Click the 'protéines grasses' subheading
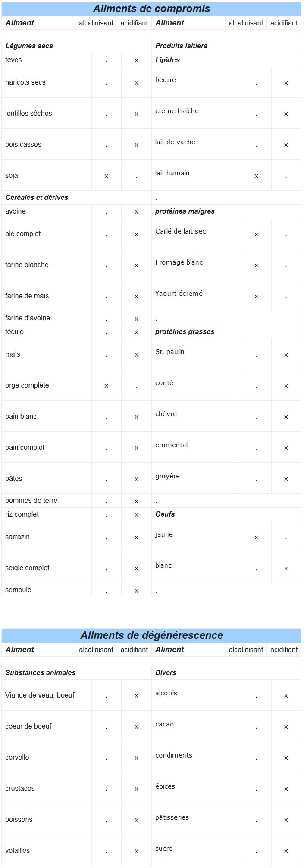 185,332
